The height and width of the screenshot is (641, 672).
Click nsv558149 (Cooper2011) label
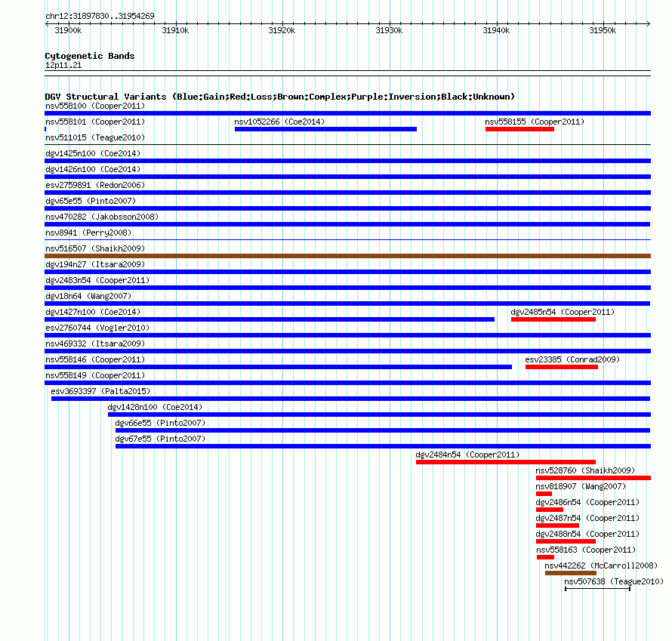(95, 375)
